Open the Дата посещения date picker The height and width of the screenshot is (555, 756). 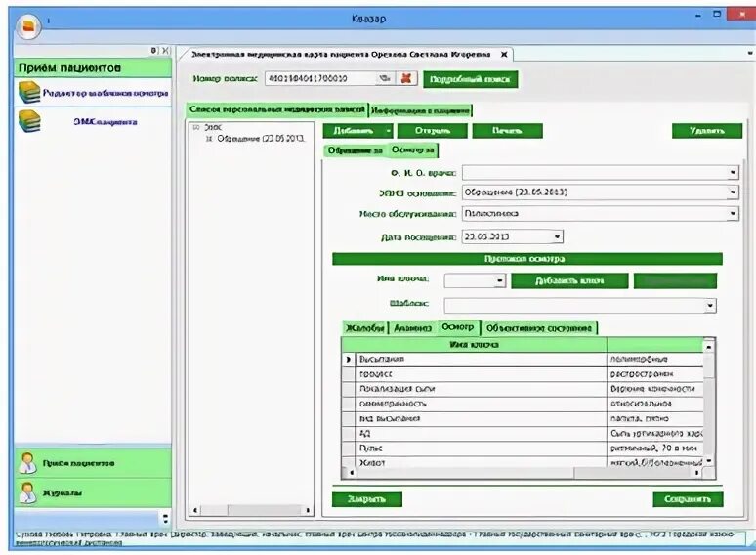557,236
